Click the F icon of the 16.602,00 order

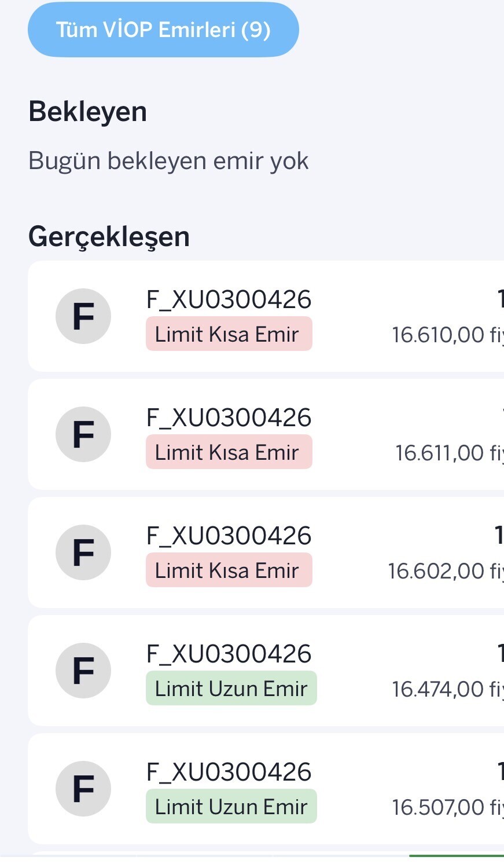point(83,552)
